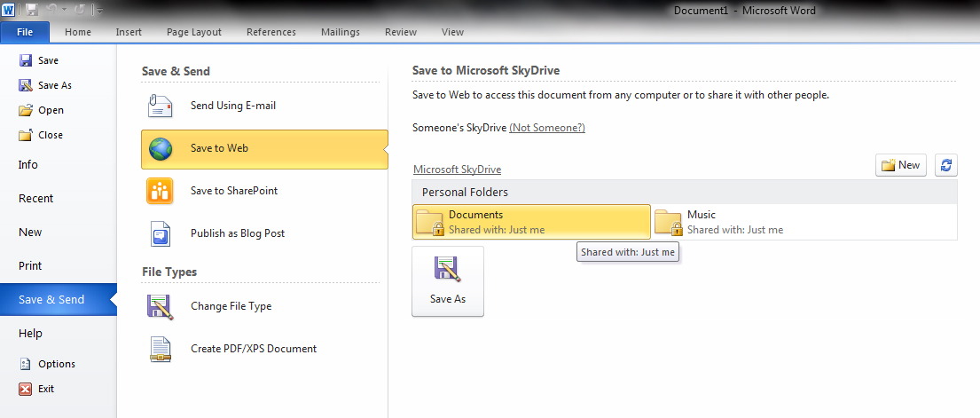Switch to the Page Layout tab
Viewport: 980px width, 418px height.
tap(193, 32)
